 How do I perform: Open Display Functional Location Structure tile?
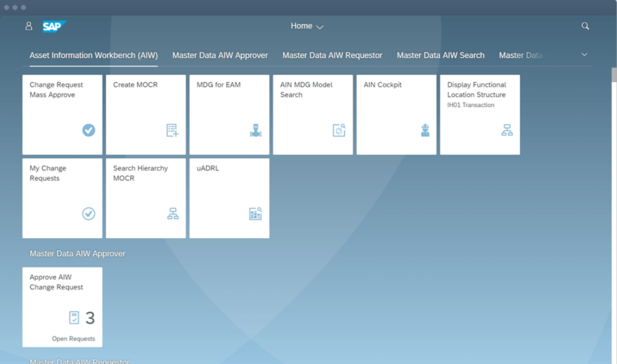480,115
